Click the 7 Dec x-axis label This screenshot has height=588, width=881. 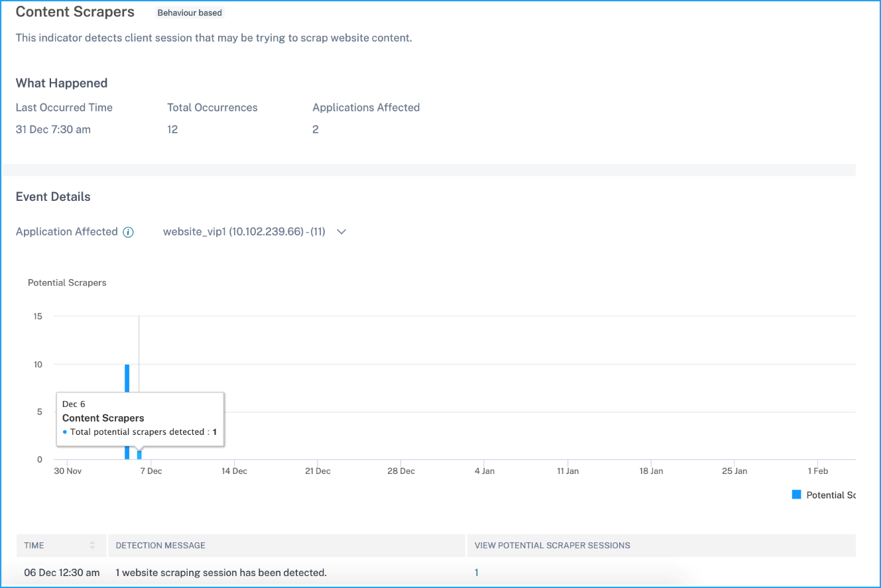click(x=151, y=471)
